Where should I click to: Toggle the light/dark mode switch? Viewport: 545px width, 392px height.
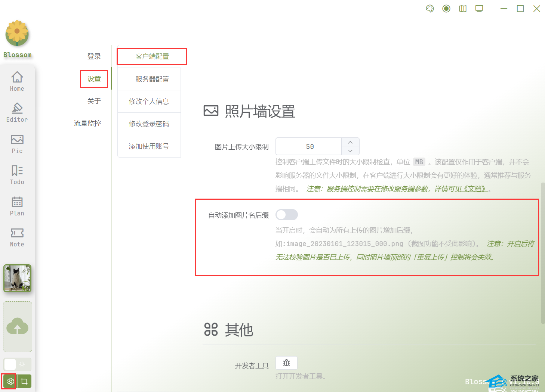[x=17, y=364]
